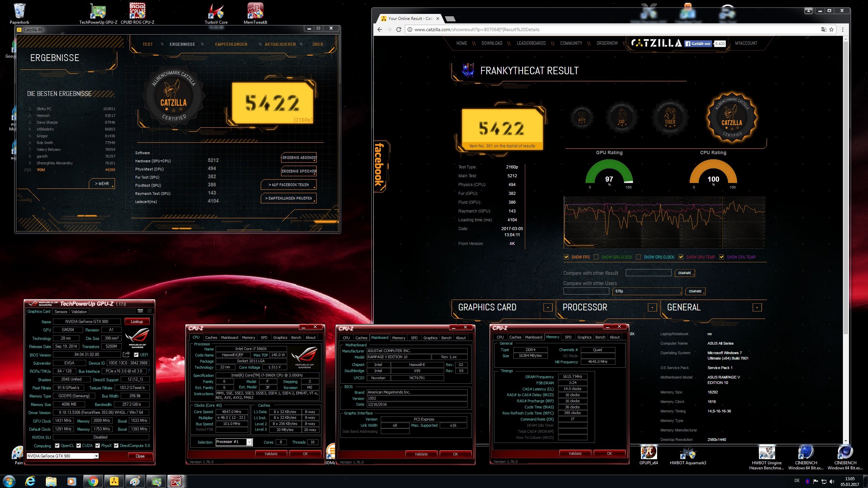Click Chrome back arrow button

380,29
